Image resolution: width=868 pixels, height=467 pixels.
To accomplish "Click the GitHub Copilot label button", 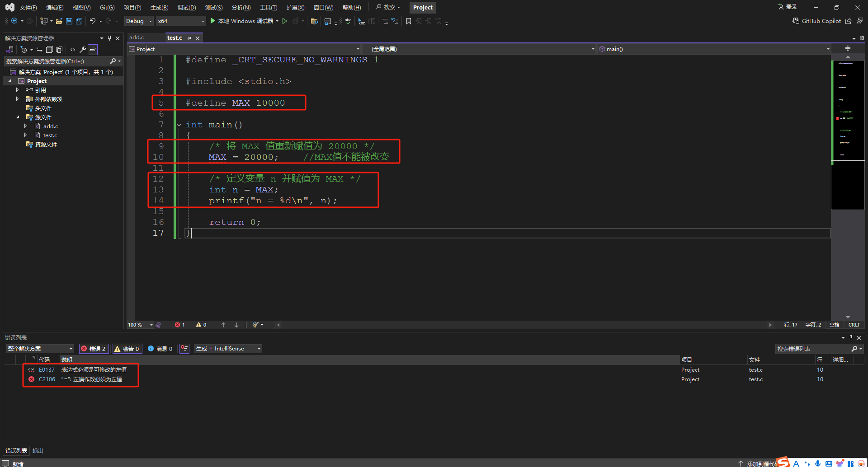I will click(x=821, y=21).
